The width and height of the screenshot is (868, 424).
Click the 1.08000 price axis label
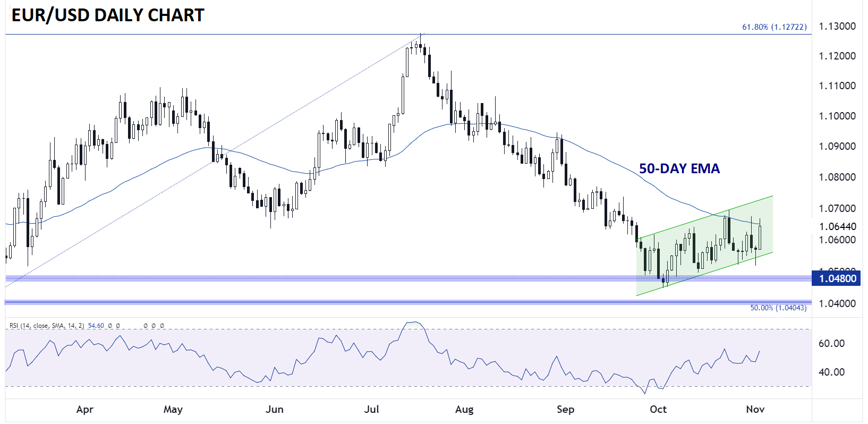[x=838, y=177]
